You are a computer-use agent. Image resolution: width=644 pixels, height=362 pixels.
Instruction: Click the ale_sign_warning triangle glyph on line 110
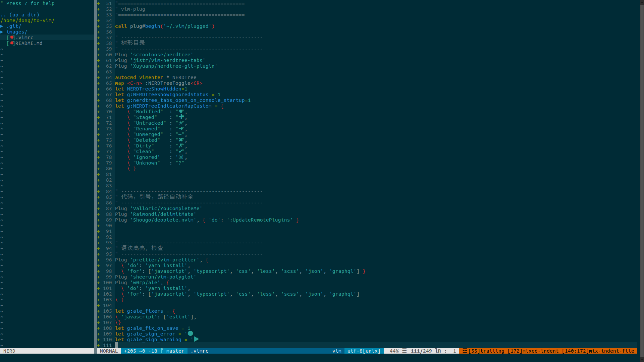[196, 339]
